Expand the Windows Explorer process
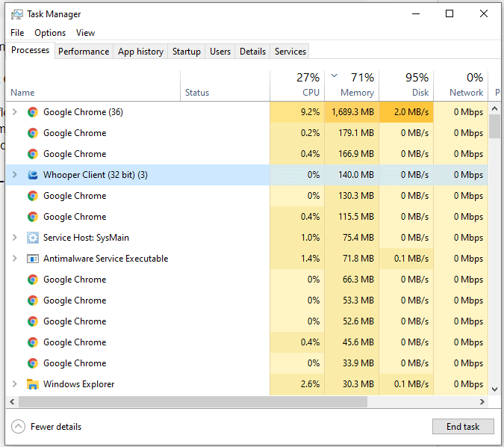504x447 pixels. pos(14,383)
